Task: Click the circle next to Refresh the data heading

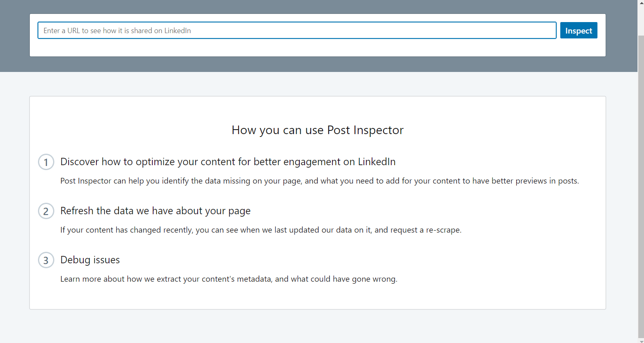Action: click(46, 211)
